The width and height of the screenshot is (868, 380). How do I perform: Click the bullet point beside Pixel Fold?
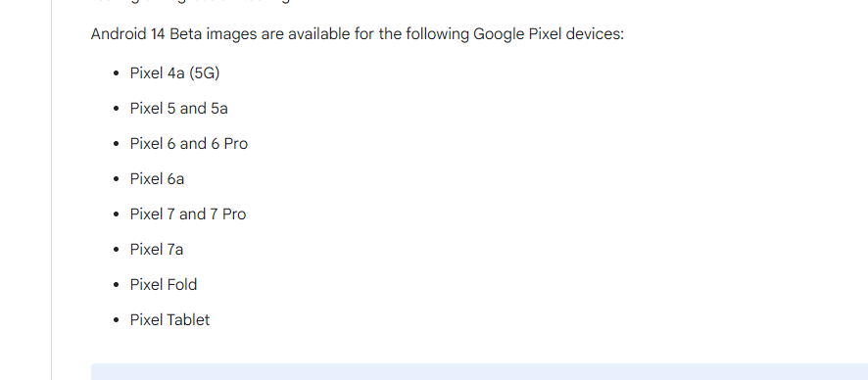click(116, 285)
